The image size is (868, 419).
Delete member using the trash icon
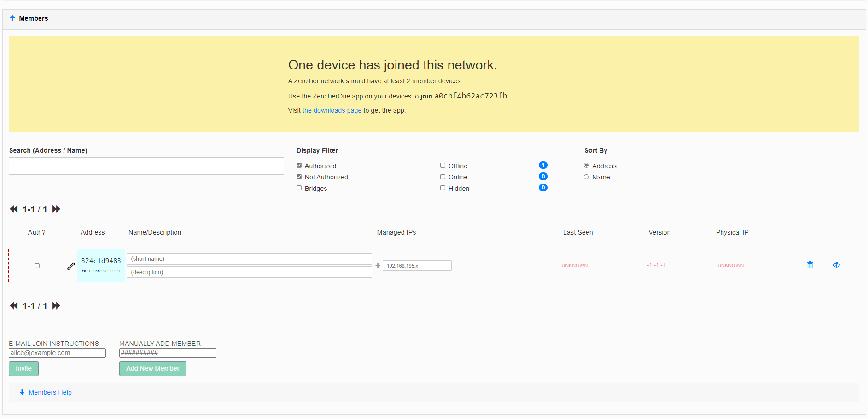(810, 265)
